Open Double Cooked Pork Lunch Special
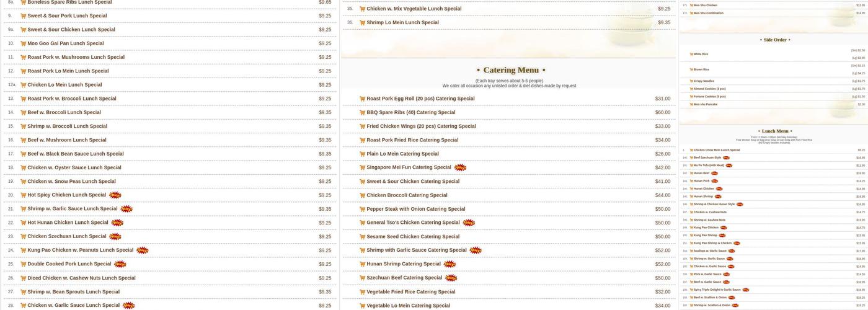 click(x=69, y=264)
